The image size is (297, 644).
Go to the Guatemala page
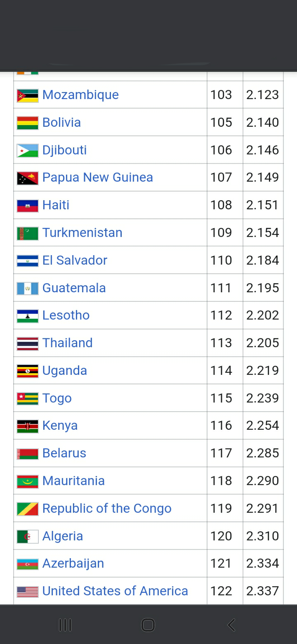(74, 288)
